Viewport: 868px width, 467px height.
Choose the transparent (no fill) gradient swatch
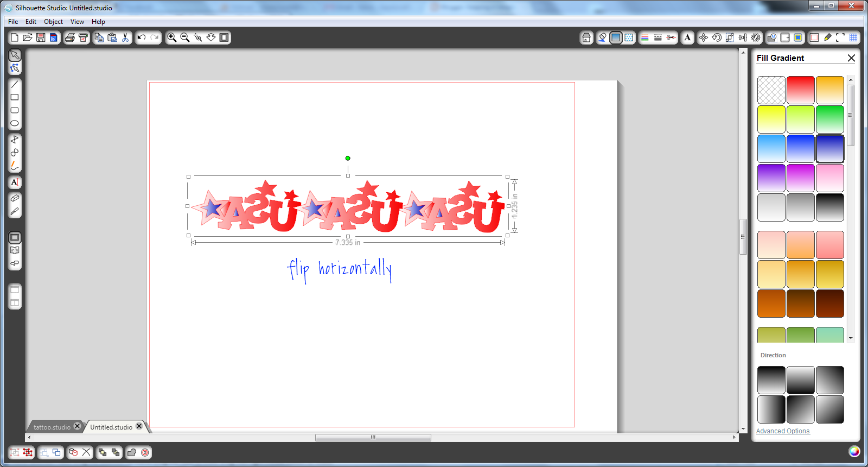pyautogui.click(x=771, y=90)
